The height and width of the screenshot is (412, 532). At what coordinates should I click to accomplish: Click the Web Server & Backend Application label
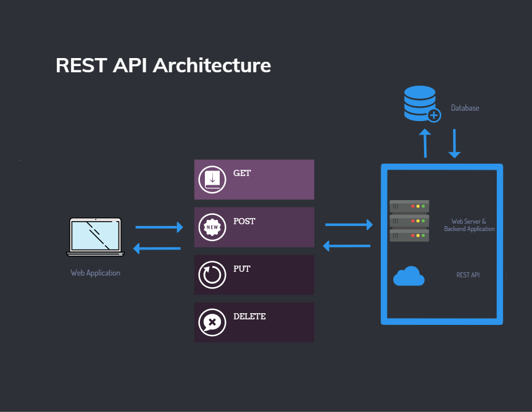[469, 225]
